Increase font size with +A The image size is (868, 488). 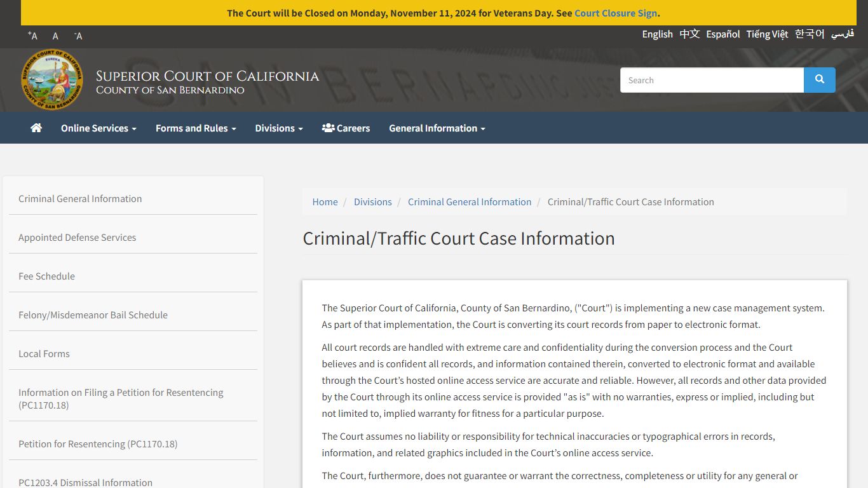tap(33, 36)
